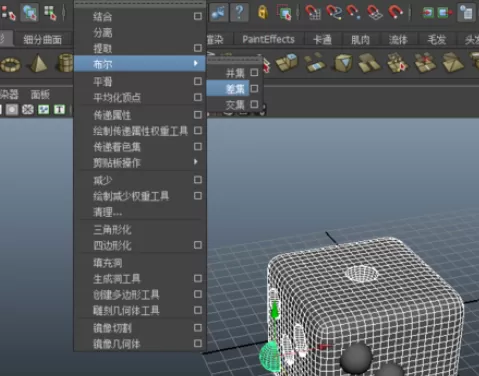The height and width of the screenshot is (376, 479).
Task: Click panel toolbar blue image plane icon
Action: 44,109
